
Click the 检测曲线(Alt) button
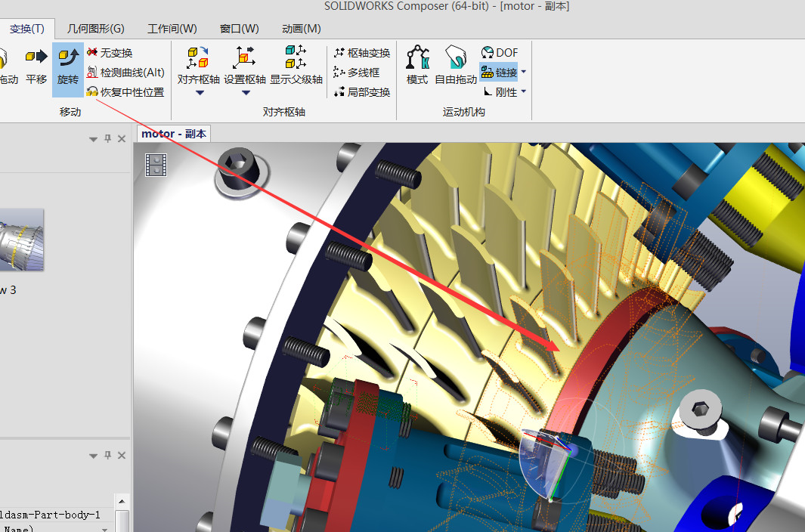pyautogui.click(x=125, y=73)
